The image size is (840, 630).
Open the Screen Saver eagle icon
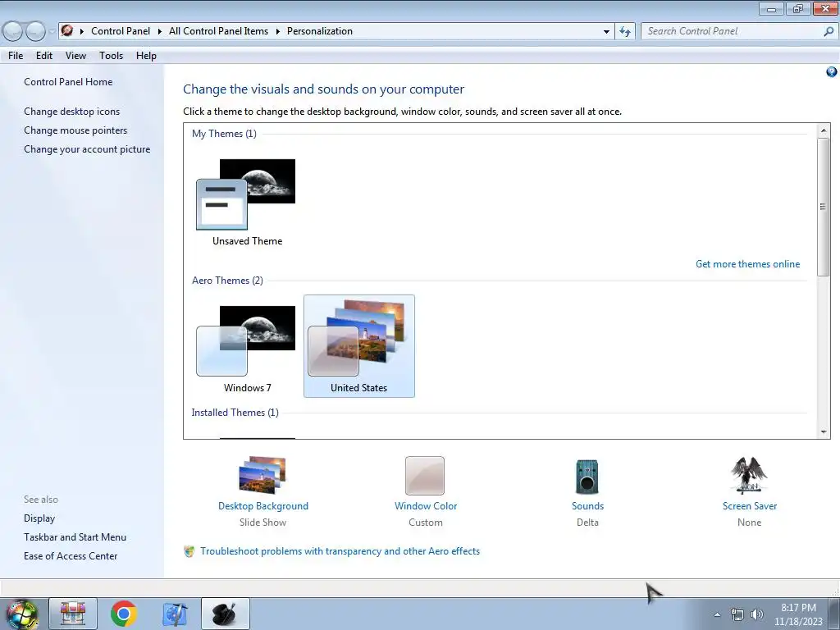click(749, 475)
